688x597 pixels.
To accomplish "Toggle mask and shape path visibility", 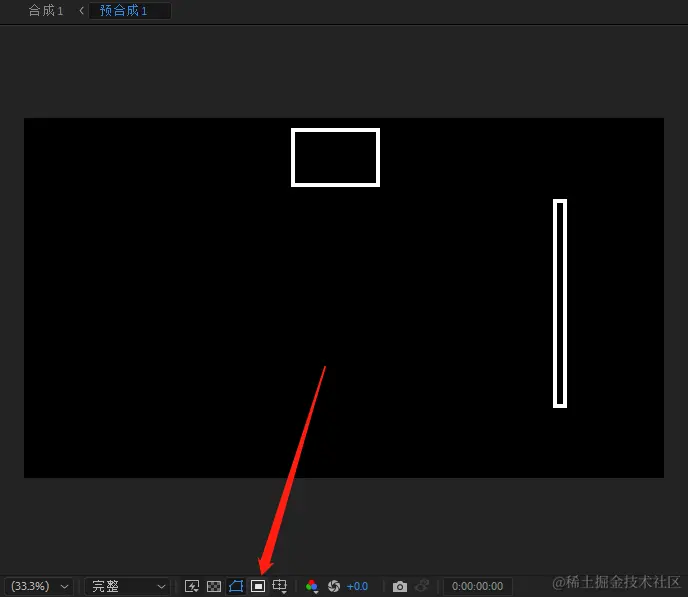I will [x=236, y=586].
